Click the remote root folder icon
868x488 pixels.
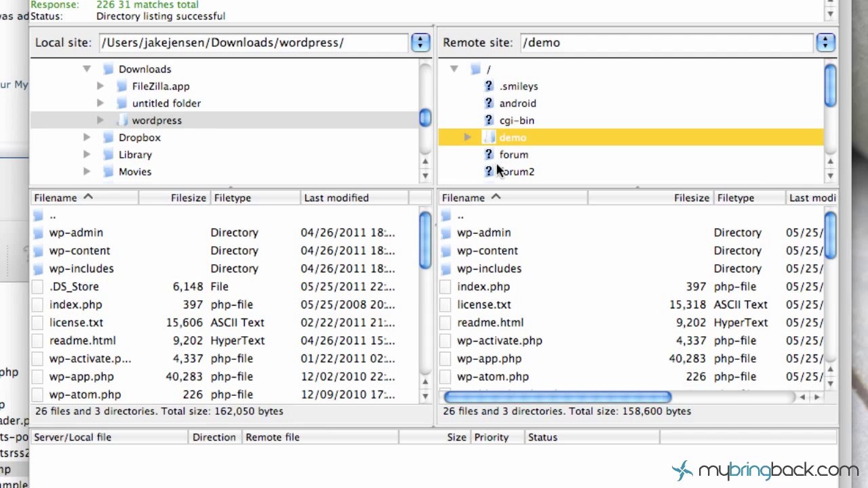coord(476,69)
